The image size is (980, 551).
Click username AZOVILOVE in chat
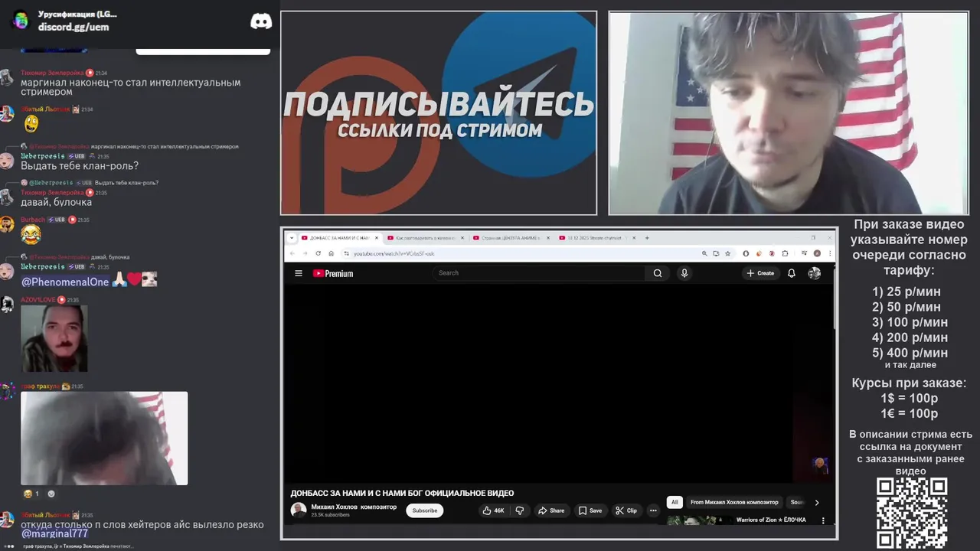click(38, 300)
